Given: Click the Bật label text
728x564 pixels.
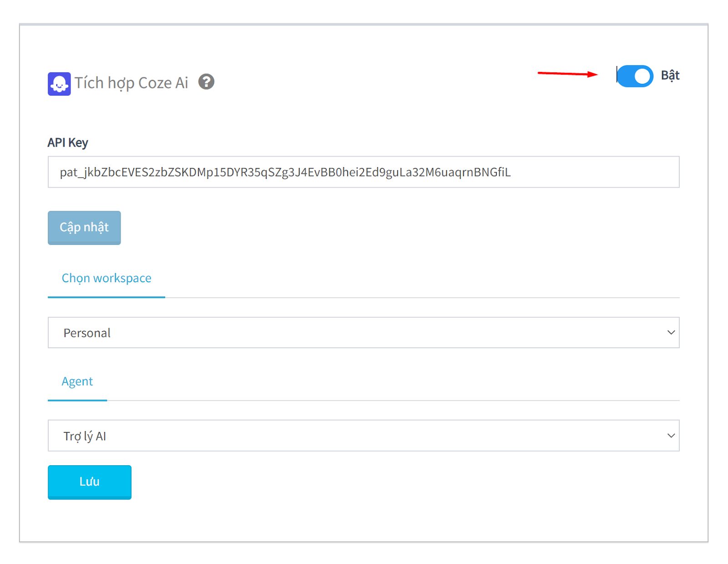Looking at the screenshot, I should pyautogui.click(x=670, y=76).
